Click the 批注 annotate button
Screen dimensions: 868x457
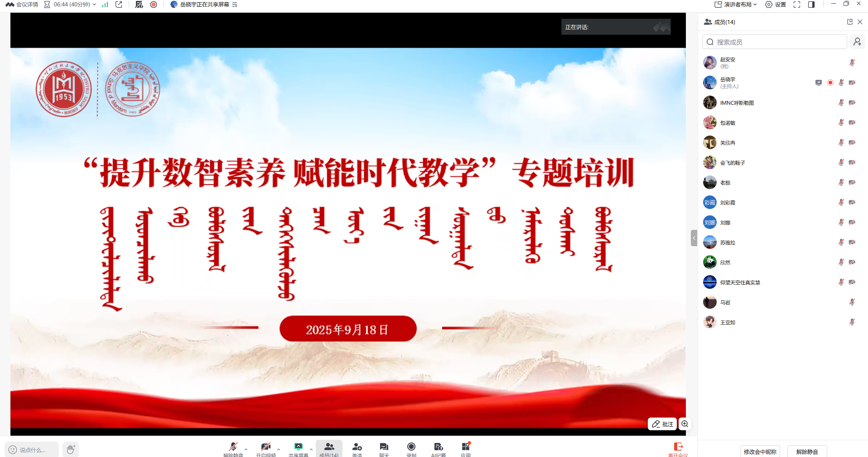pyautogui.click(x=662, y=424)
